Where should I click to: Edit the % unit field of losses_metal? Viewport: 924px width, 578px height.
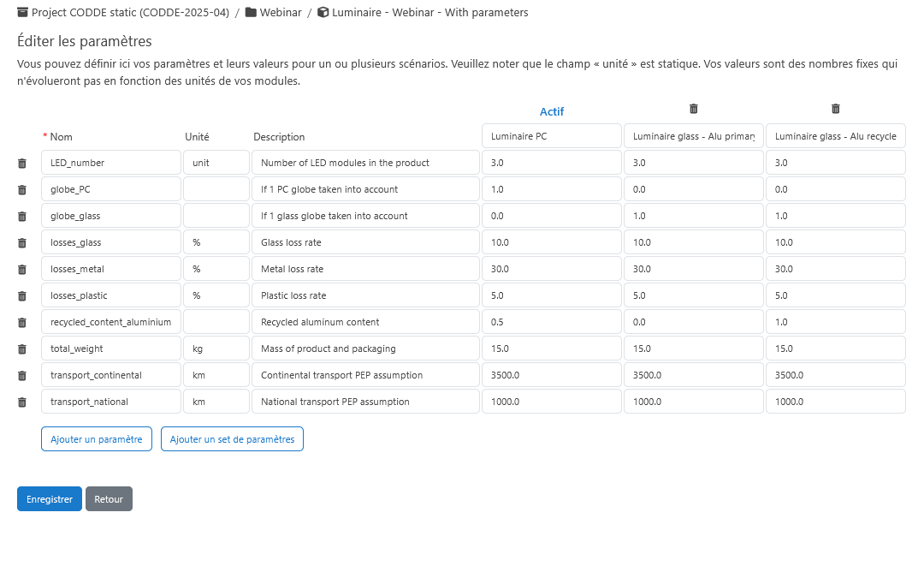[216, 269]
